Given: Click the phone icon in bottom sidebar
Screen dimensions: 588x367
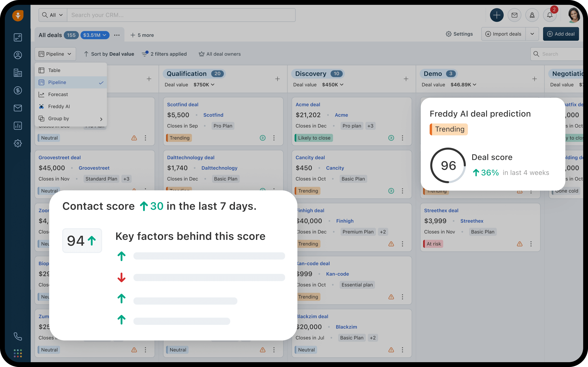Looking at the screenshot, I should coord(17,336).
